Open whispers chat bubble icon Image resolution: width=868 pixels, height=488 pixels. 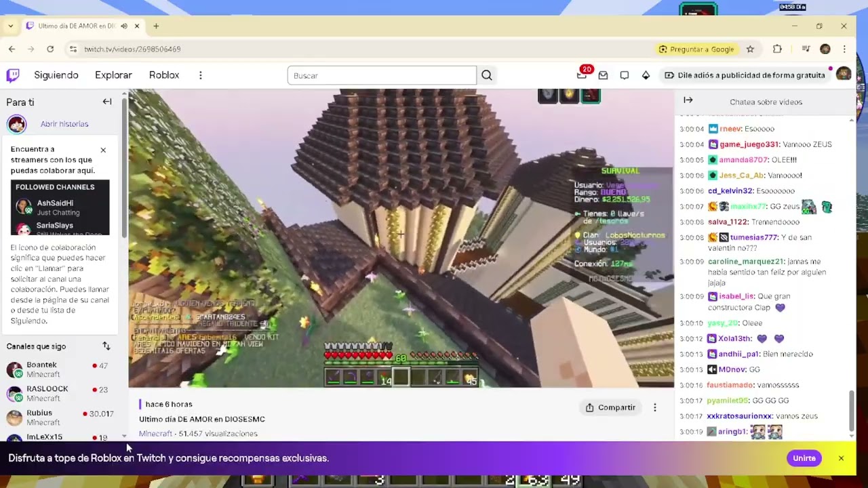pos(625,75)
